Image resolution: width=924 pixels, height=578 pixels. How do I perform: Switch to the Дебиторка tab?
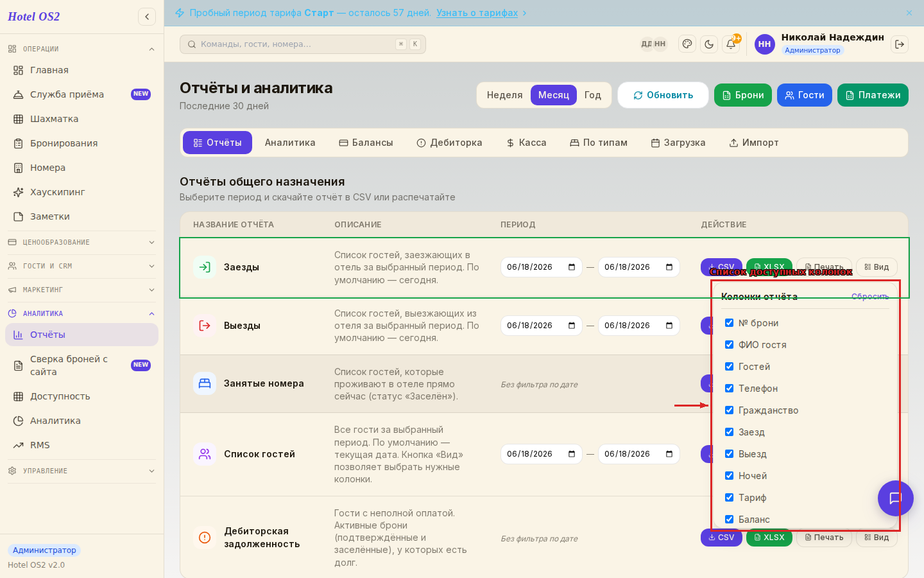(449, 143)
